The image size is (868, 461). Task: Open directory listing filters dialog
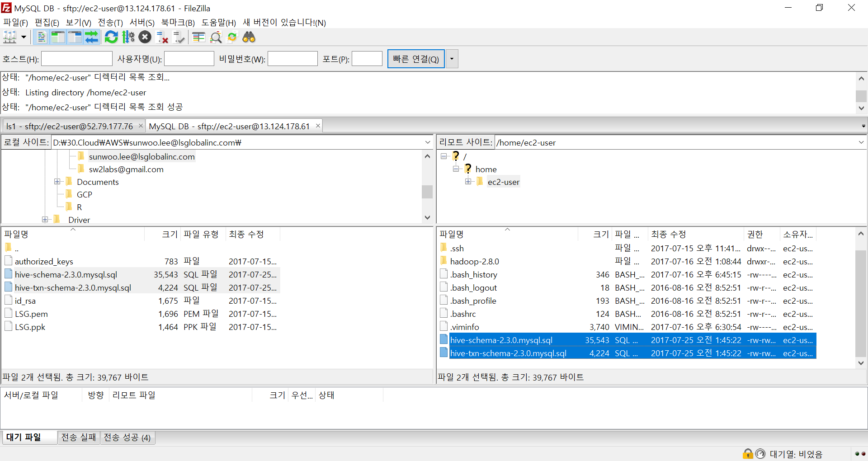[x=198, y=37]
